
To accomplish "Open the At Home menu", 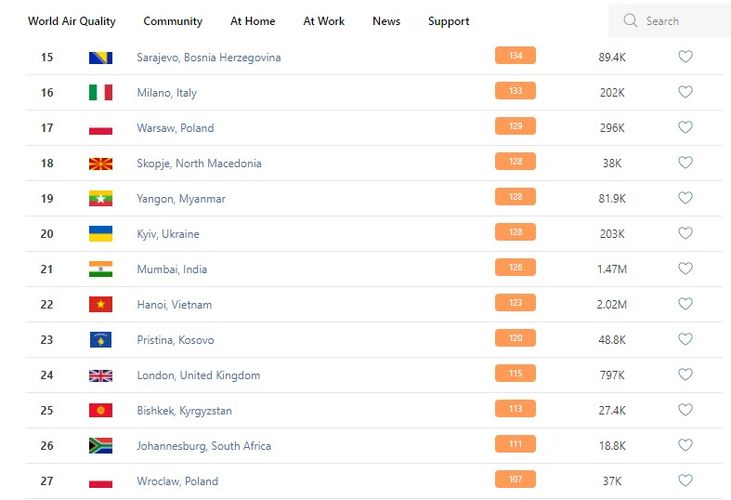I will (x=253, y=21).
